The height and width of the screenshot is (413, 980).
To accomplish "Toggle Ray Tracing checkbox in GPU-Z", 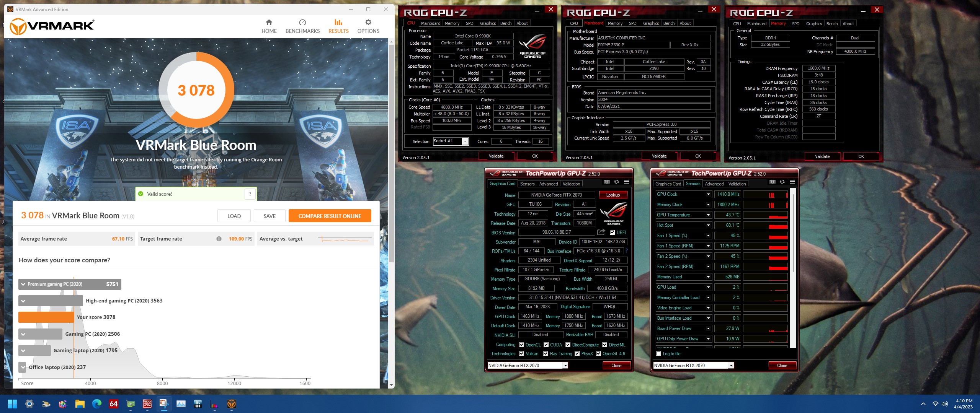I will 546,354.
